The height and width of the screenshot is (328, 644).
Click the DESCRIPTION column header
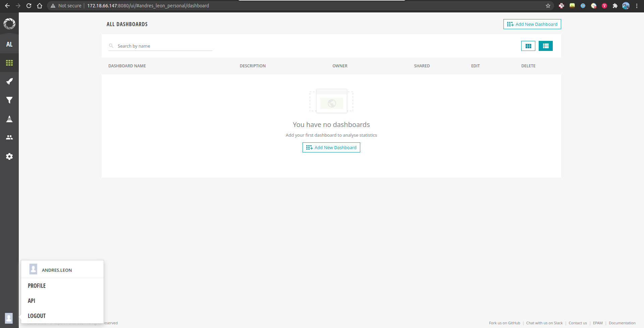click(253, 66)
